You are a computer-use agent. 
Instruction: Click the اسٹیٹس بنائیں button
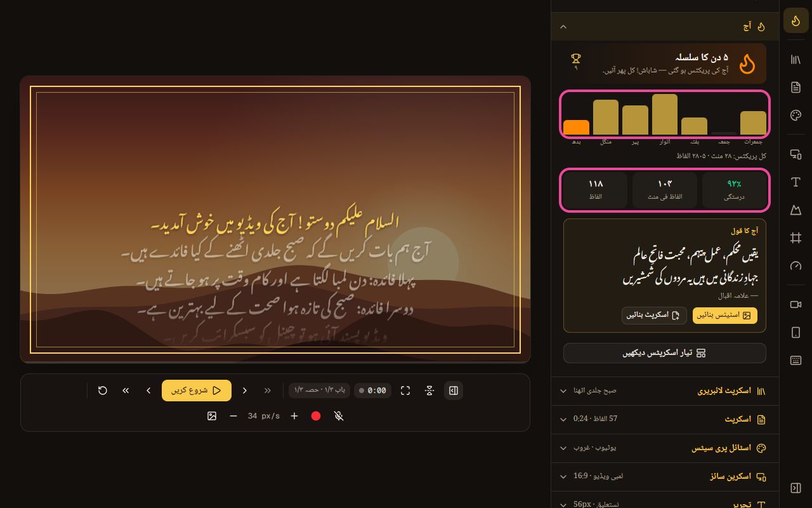[724, 316]
